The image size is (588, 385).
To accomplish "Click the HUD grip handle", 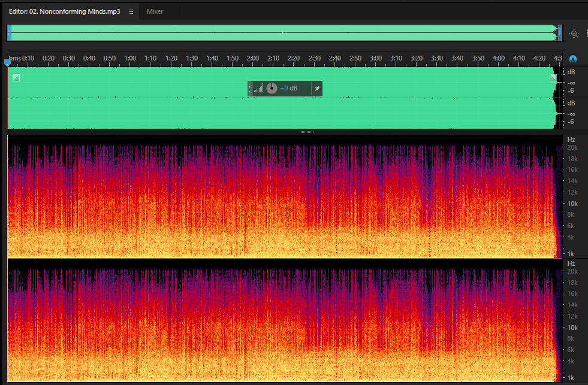I will tap(250, 89).
